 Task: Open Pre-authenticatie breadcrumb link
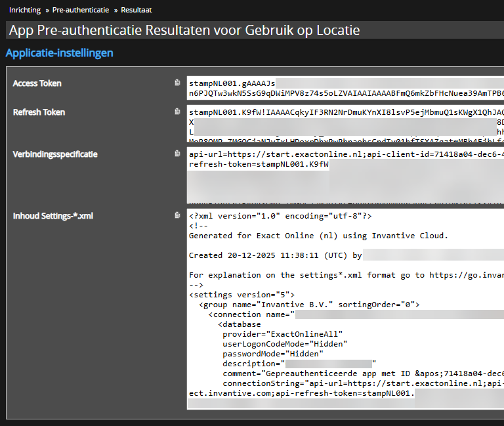pyautogui.click(x=80, y=11)
